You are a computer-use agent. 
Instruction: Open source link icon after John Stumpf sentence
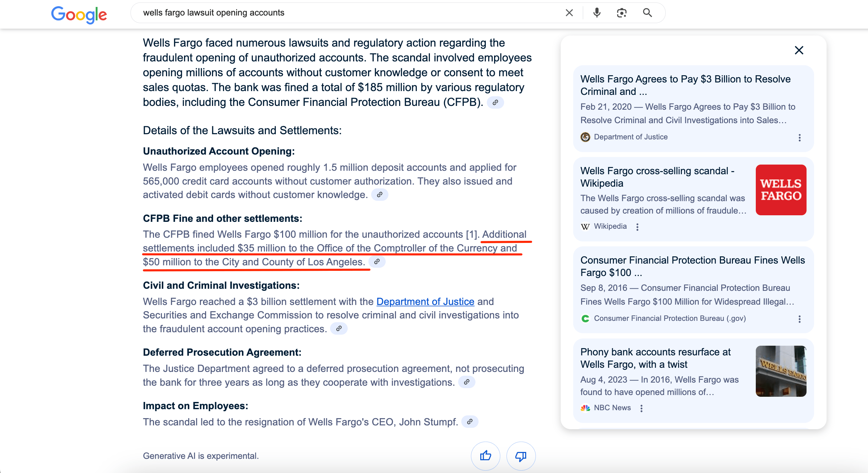470,422
